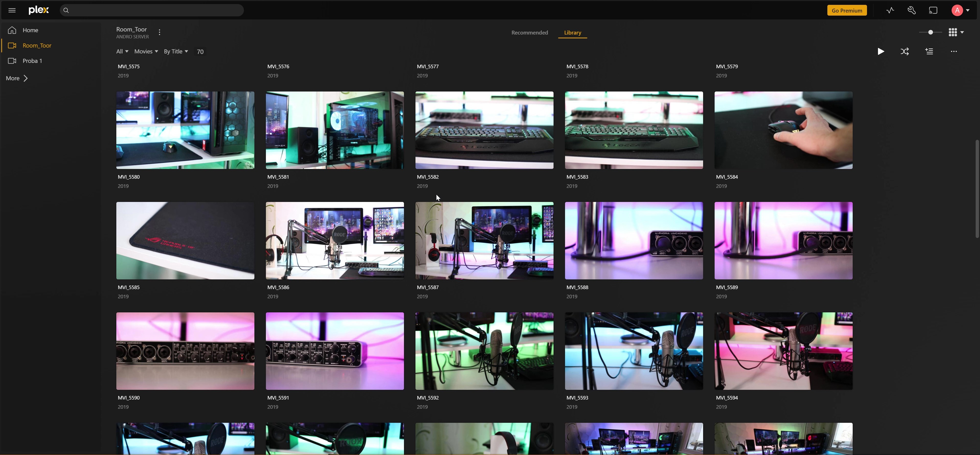
Task: Adjust the thumbnail size slider
Action: [x=930, y=32]
